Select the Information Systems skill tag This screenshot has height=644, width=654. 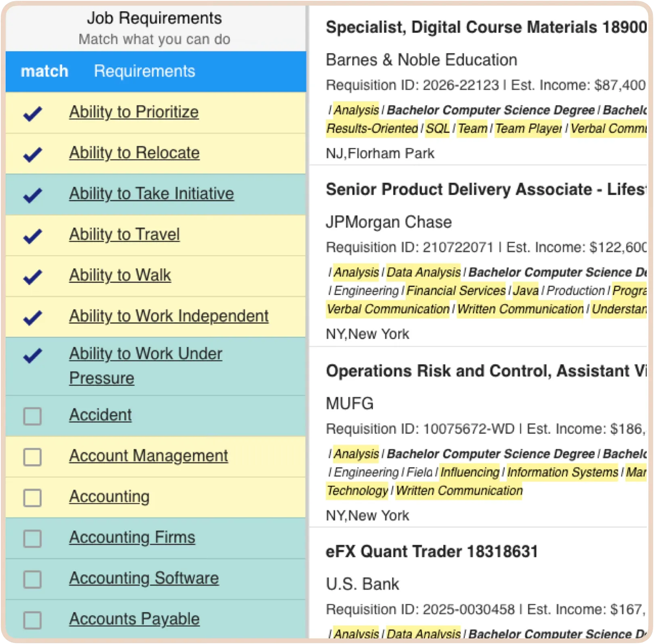click(x=562, y=472)
